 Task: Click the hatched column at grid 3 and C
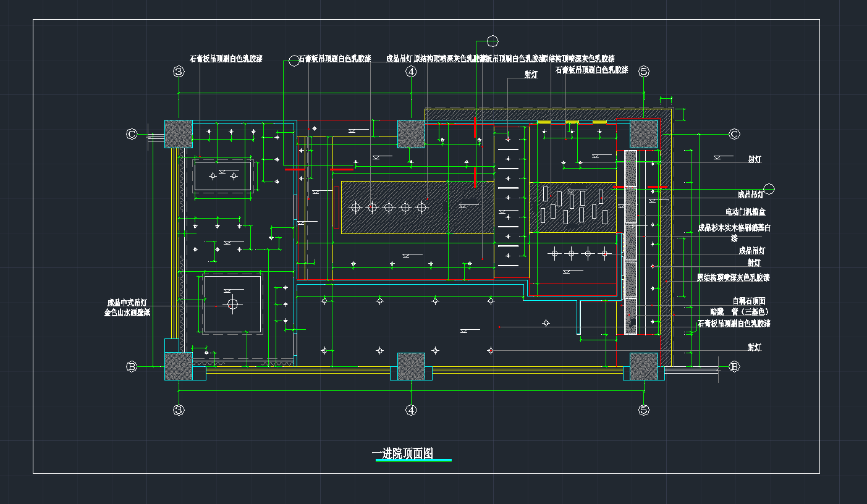[179, 134]
